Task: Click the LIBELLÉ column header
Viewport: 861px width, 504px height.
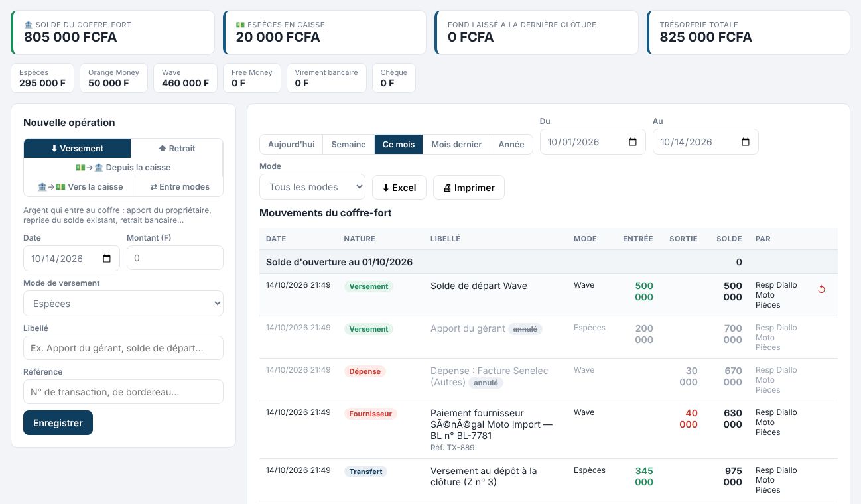Action: coord(445,239)
